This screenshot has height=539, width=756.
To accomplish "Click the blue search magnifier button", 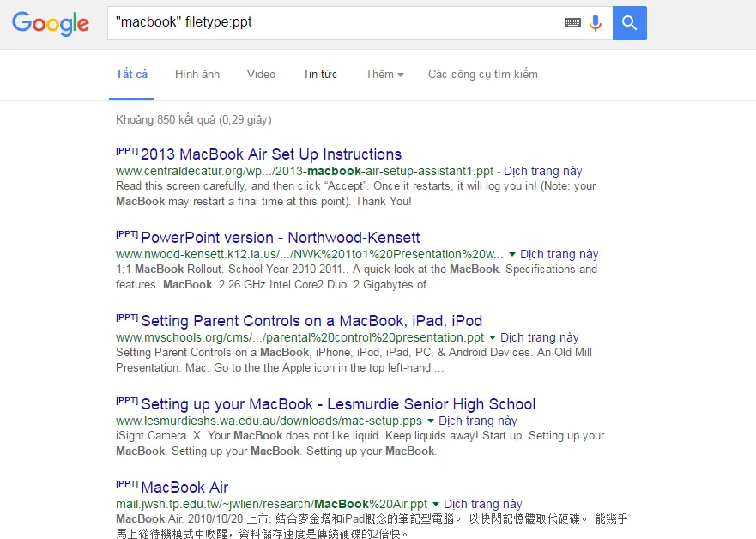I will pyautogui.click(x=630, y=23).
